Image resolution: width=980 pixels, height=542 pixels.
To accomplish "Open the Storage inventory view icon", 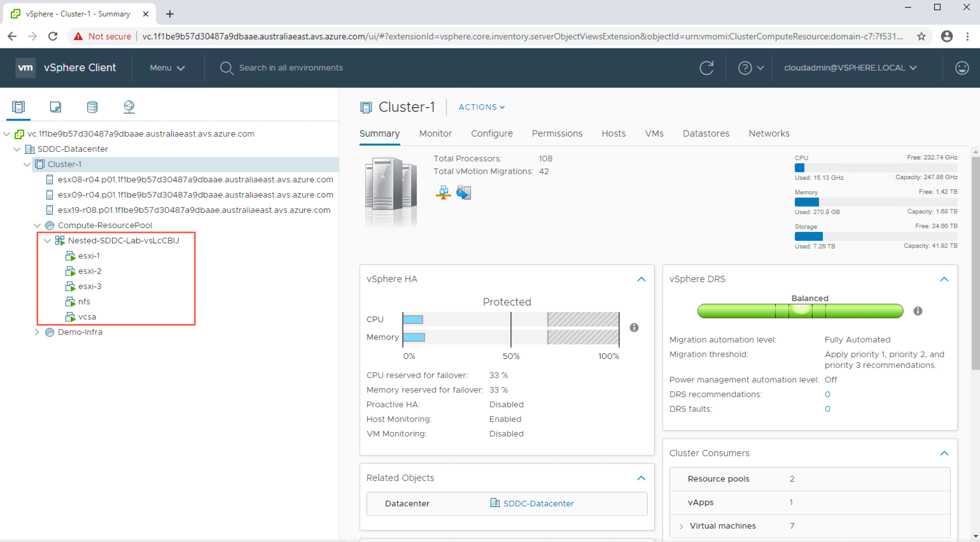I will (x=92, y=107).
